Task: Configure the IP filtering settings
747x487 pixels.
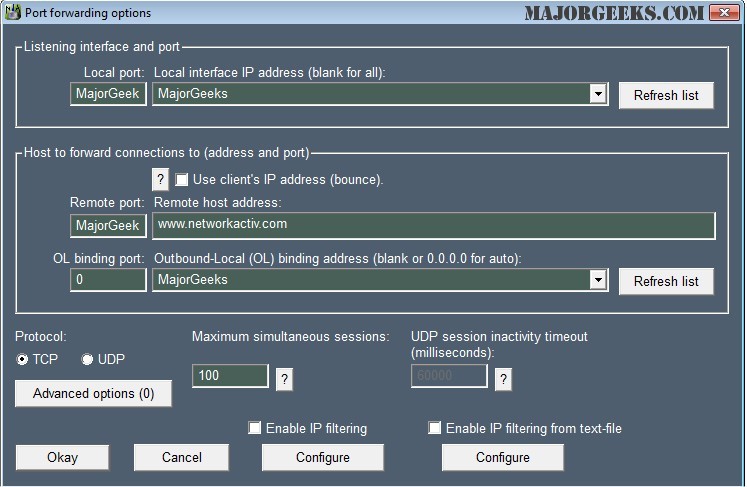Action: point(323,457)
